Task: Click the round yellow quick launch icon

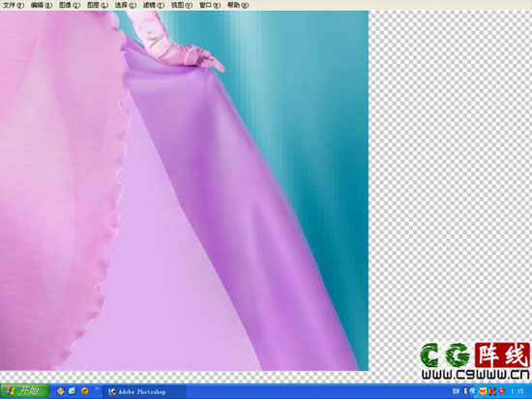Action: [x=84, y=391]
